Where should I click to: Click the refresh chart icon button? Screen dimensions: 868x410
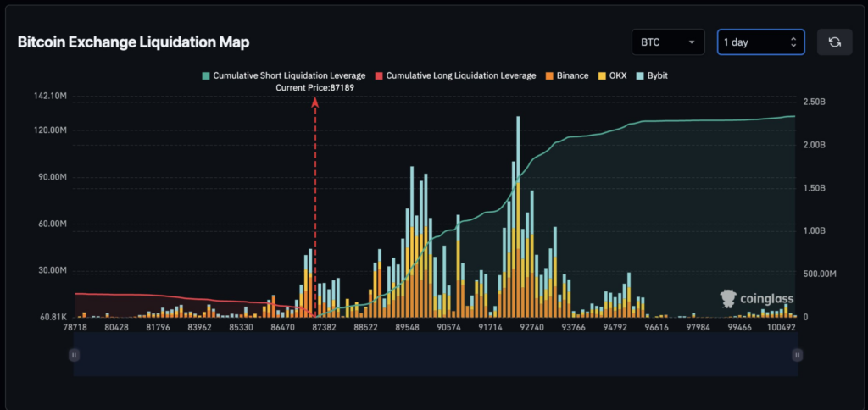tap(834, 42)
